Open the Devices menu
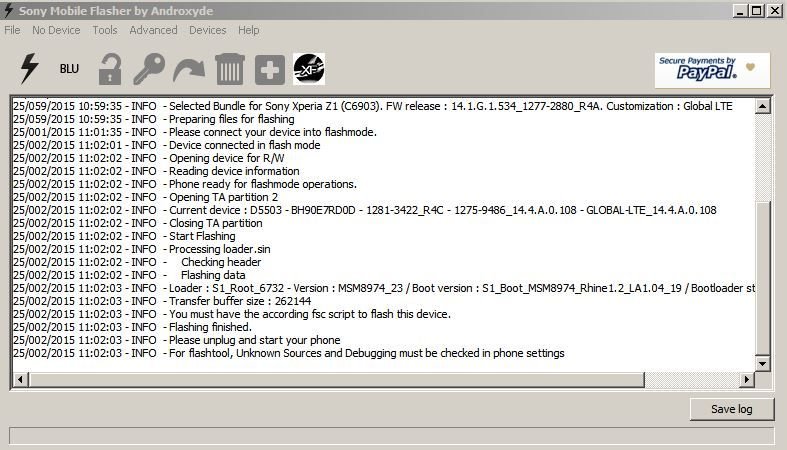This screenshot has height=450, width=787. [x=207, y=30]
